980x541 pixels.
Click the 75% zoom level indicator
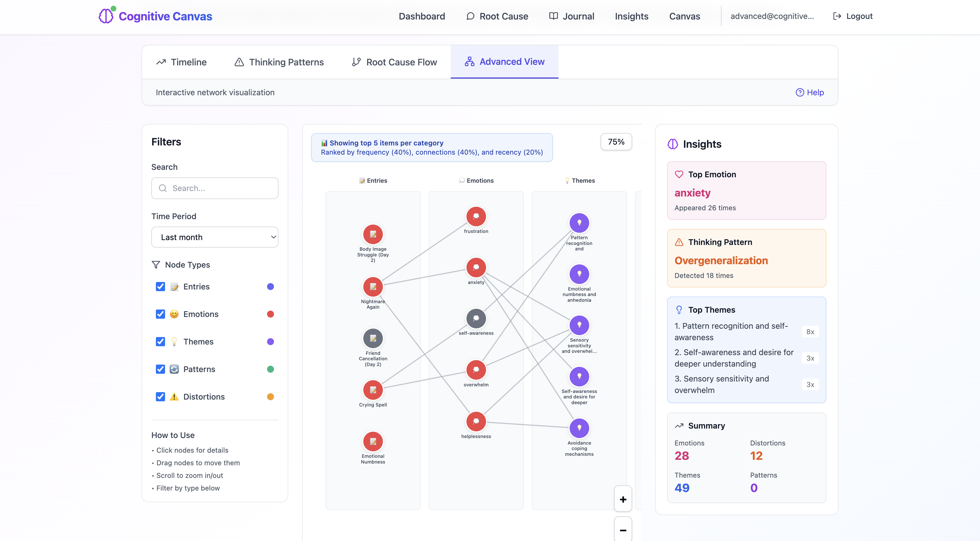click(x=616, y=142)
